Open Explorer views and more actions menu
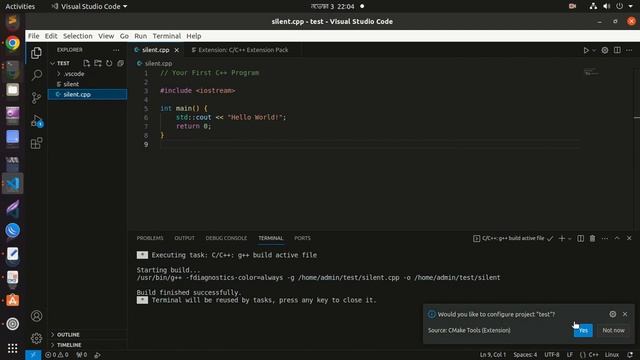 (x=116, y=50)
